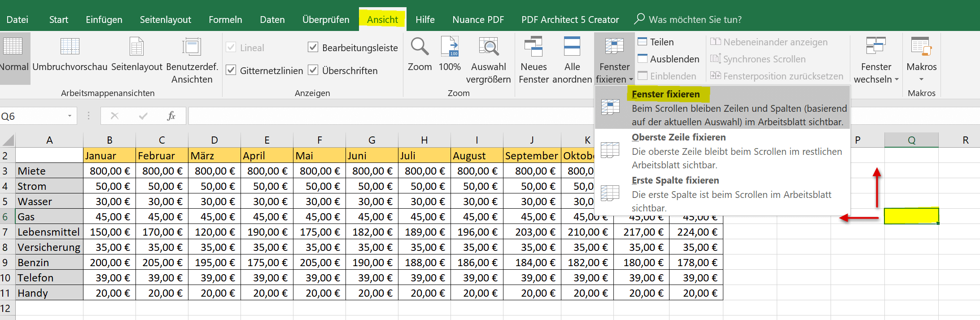Choose Erste Spalte fixieren
Screen dimensions: 980x320
point(722,193)
